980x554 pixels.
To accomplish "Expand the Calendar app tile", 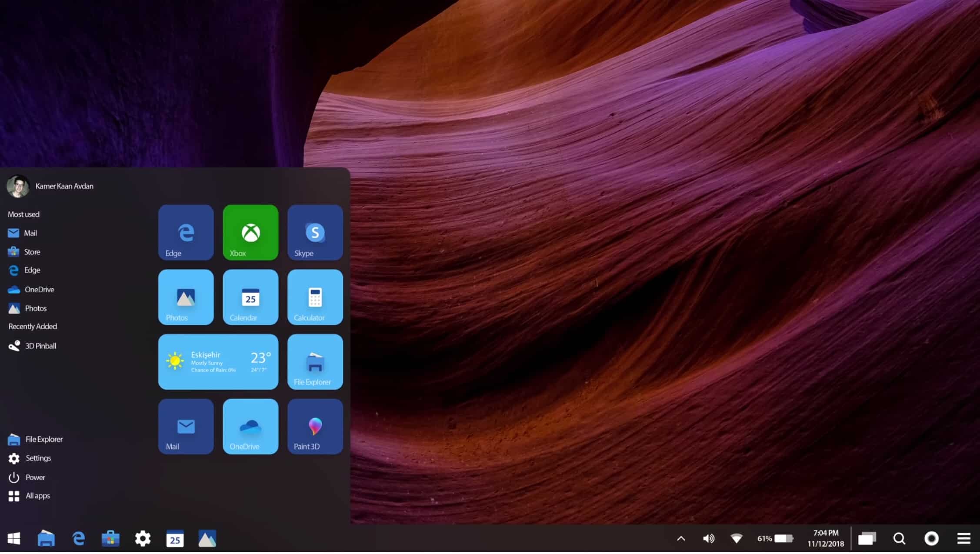I will point(250,297).
